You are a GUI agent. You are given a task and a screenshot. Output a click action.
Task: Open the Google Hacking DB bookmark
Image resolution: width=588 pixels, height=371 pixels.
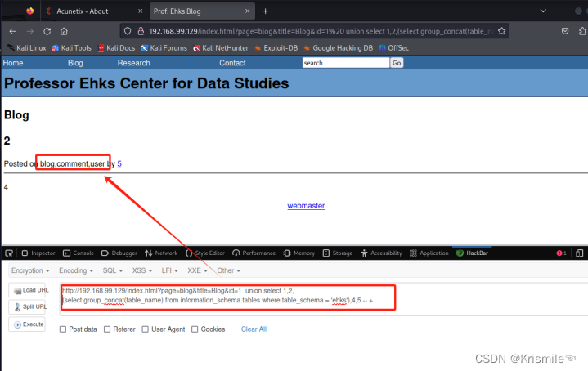[x=339, y=48]
